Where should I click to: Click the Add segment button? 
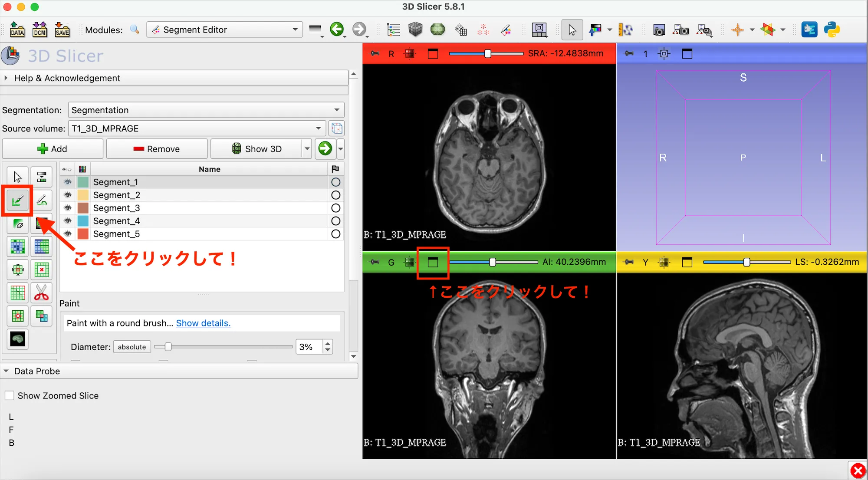(53, 148)
